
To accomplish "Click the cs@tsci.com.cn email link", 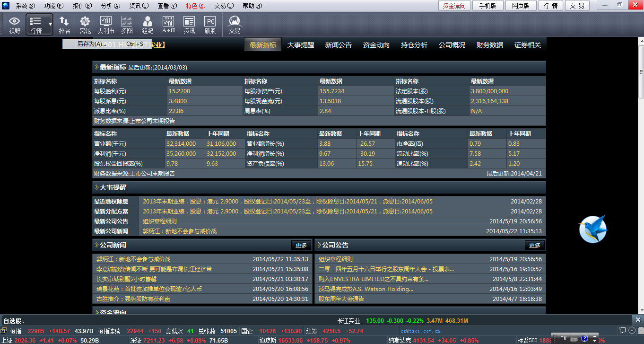I will coord(420,331).
